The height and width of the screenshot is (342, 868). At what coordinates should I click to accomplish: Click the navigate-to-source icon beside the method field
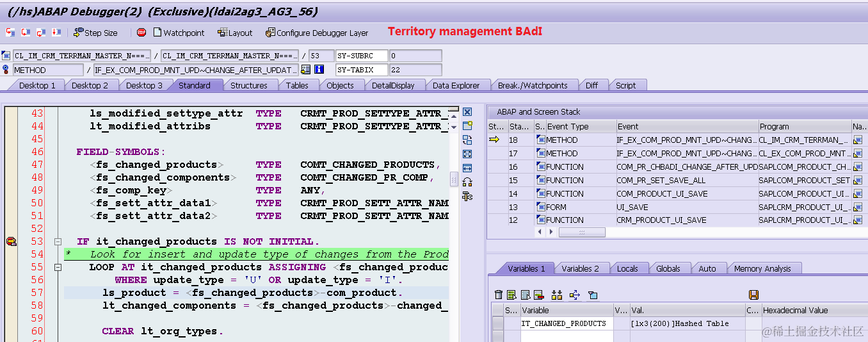pyautogui.click(x=306, y=70)
